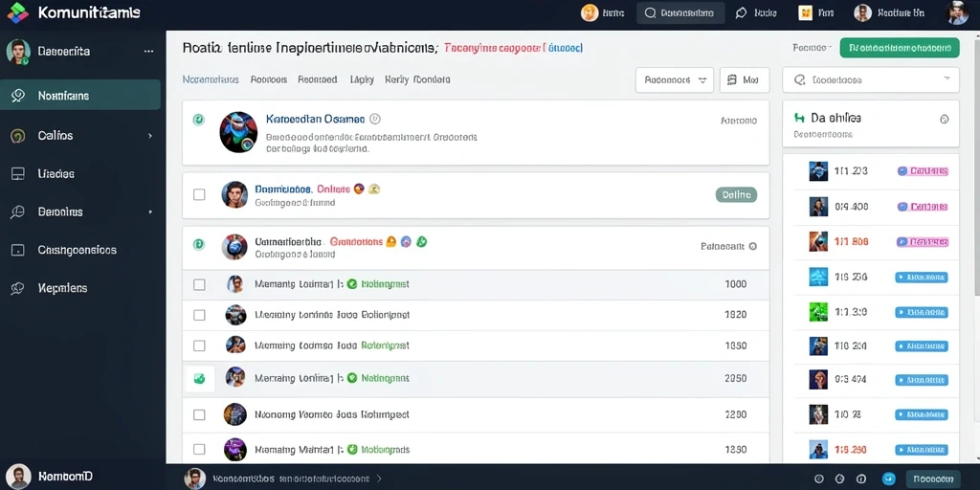Click the green status icon in the 2050 row

click(352, 377)
